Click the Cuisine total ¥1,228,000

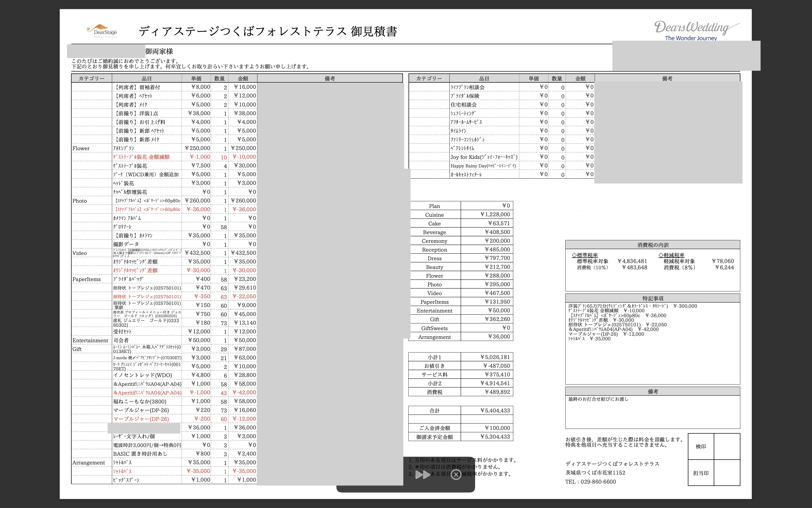[495, 214]
